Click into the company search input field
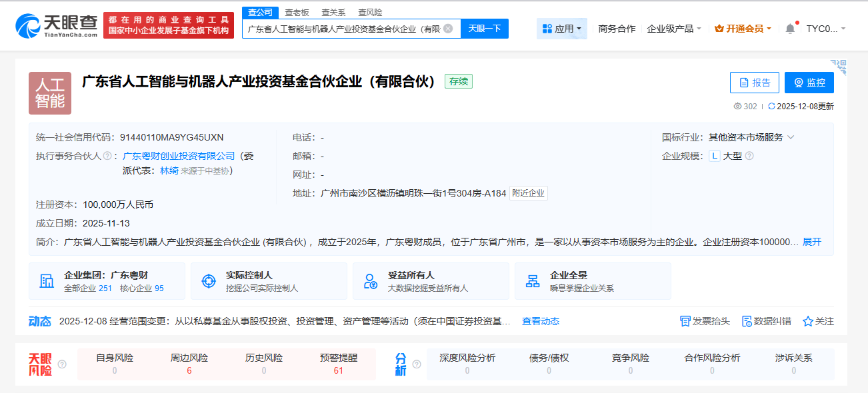The image size is (868, 393). point(343,29)
